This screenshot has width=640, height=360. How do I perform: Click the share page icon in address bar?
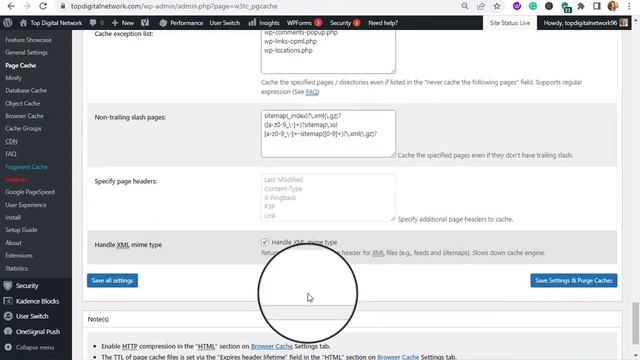click(481, 6)
